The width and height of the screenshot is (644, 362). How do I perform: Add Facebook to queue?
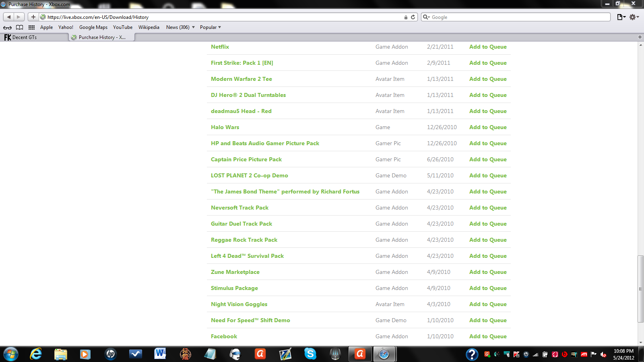click(488, 336)
